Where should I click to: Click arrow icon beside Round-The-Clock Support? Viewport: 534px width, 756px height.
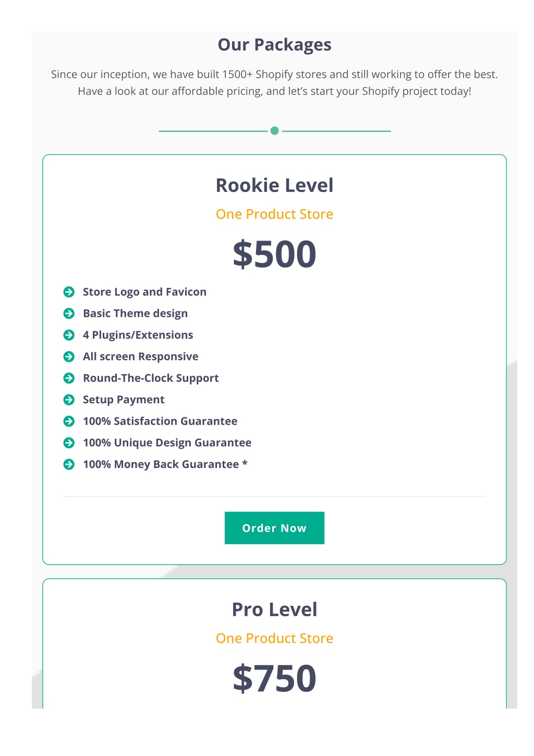69,378
